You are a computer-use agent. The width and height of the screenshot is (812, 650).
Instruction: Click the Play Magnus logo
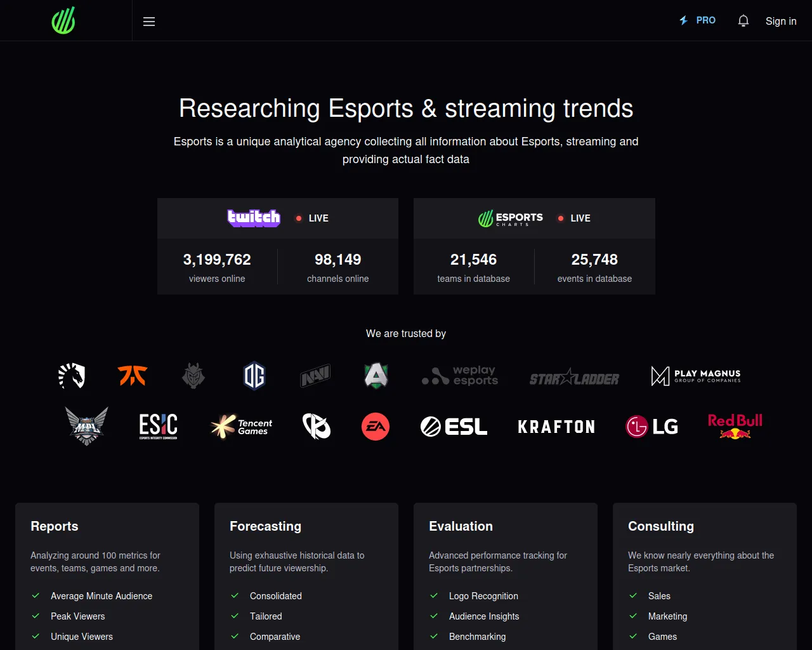point(696,376)
